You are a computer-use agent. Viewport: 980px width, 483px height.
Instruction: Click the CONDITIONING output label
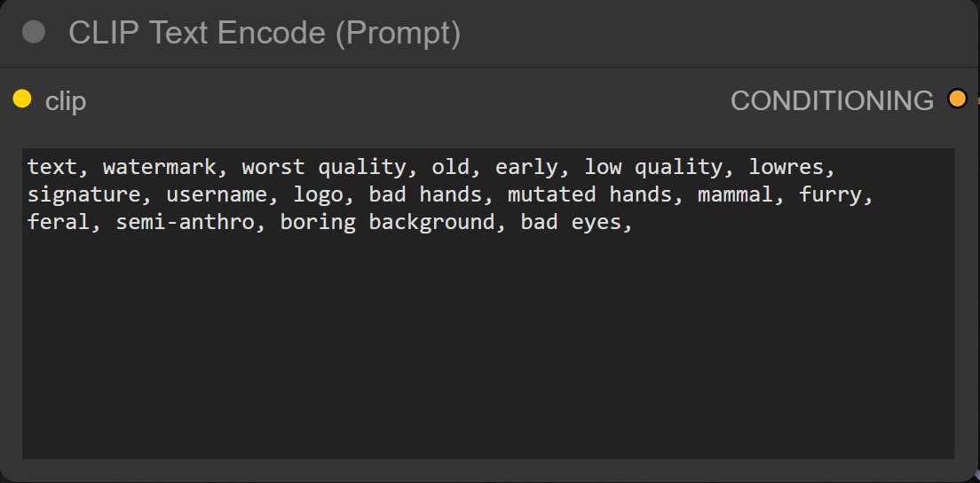[832, 101]
